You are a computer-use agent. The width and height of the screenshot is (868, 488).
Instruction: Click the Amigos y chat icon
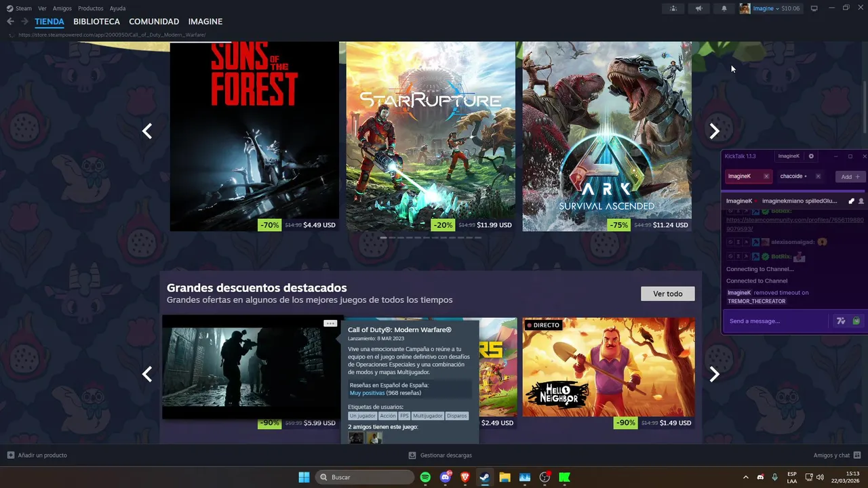[857, 455]
